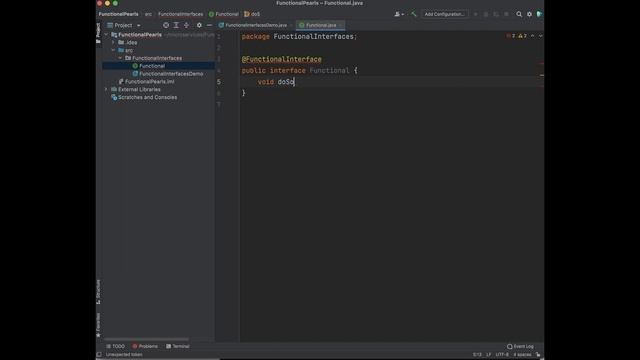Click the warnings count indicator in editor
Viewport: 640px width, 360px height.
(x=522, y=36)
